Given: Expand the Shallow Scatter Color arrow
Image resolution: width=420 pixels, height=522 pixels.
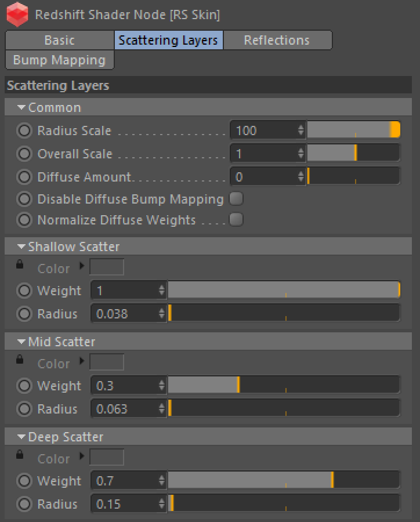Looking at the screenshot, I should point(82,266).
